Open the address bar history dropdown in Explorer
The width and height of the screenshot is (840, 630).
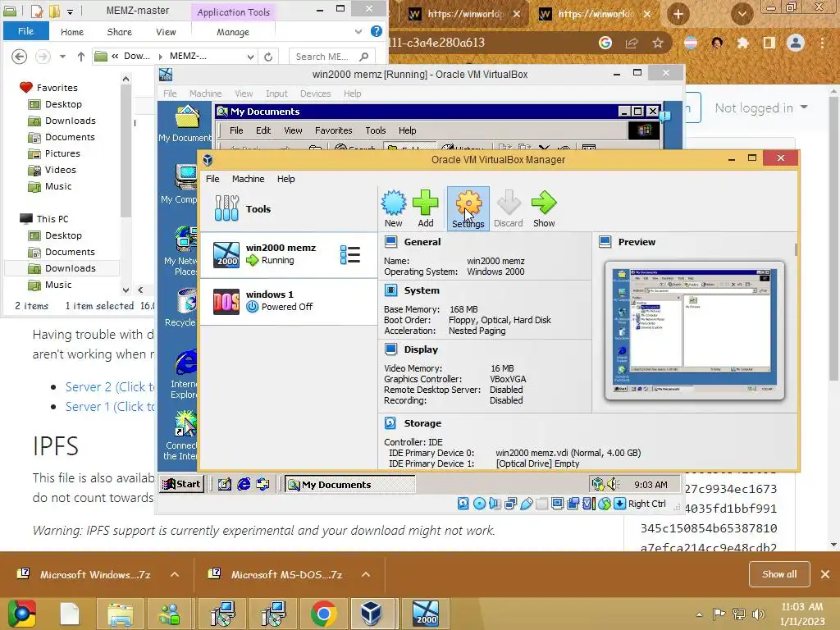250,57
